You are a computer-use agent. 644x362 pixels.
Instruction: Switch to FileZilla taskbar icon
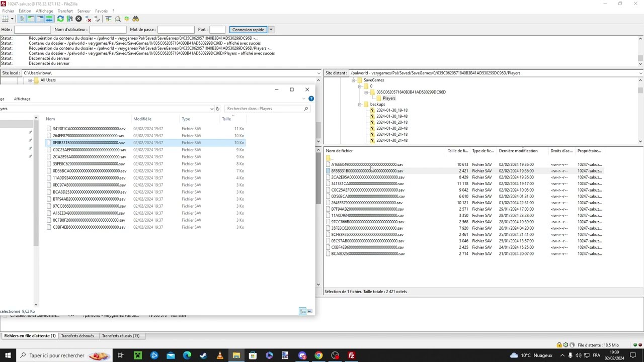[352, 355]
